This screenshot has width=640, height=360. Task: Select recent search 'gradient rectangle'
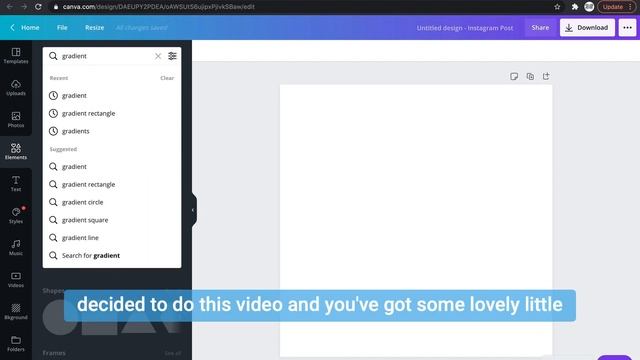pyautogui.click(x=112, y=113)
